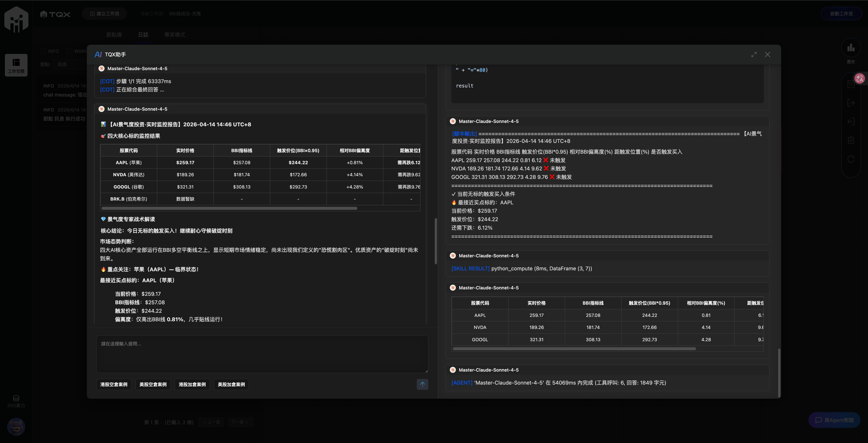Select the 港股加倉案例 preset
This screenshot has width=868, height=443.
pyautogui.click(x=192, y=385)
